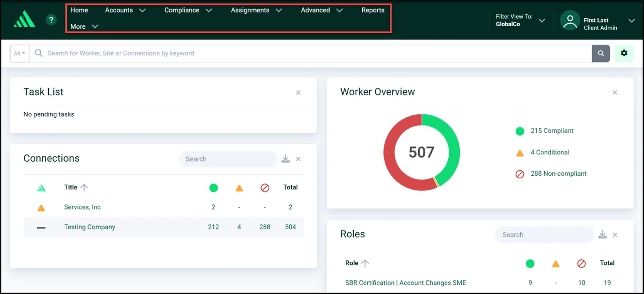Click Testing Company total 504
Screen dimensions: 644x294
290,227
